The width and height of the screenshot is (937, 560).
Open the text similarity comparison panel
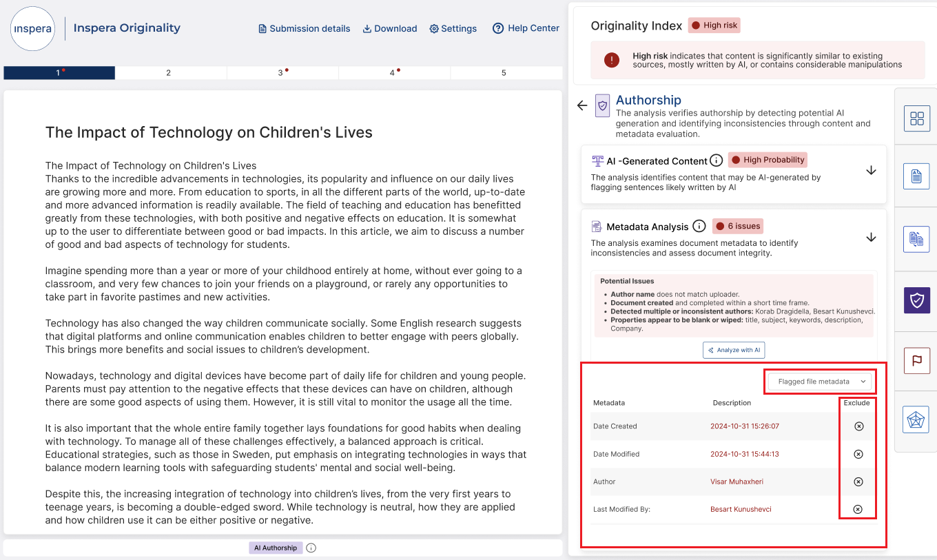tap(917, 239)
